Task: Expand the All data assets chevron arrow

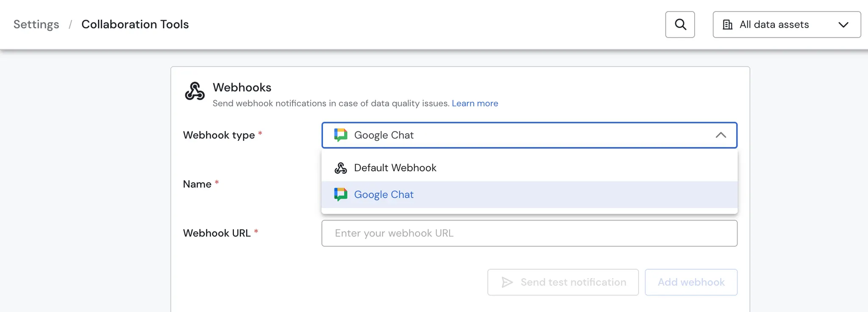Action: 843,25
